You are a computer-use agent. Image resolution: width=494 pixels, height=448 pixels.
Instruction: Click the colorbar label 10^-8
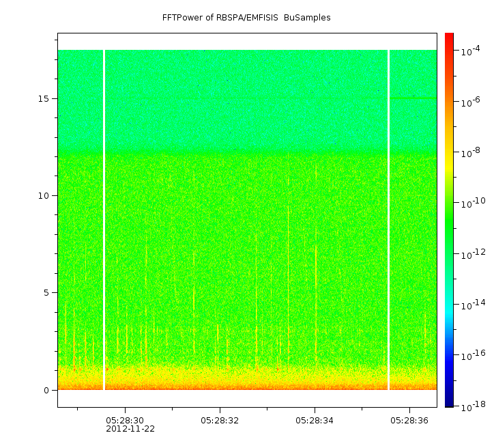pyautogui.click(x=470, y=152)
